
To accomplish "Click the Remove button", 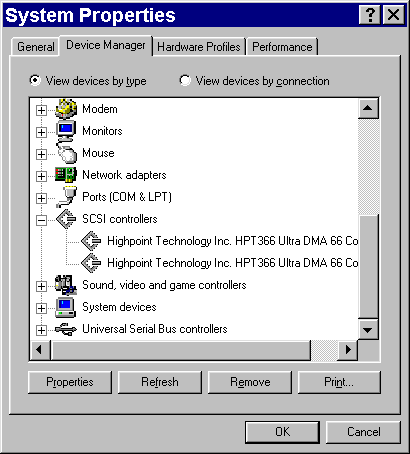I will pos(250,382).
